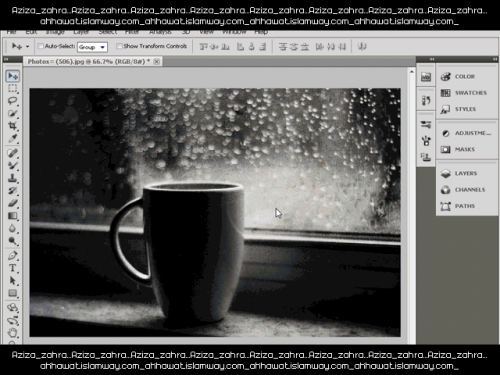500x375 pixels.
Task: Pick the Eyedropper tool
Action: 13,138
